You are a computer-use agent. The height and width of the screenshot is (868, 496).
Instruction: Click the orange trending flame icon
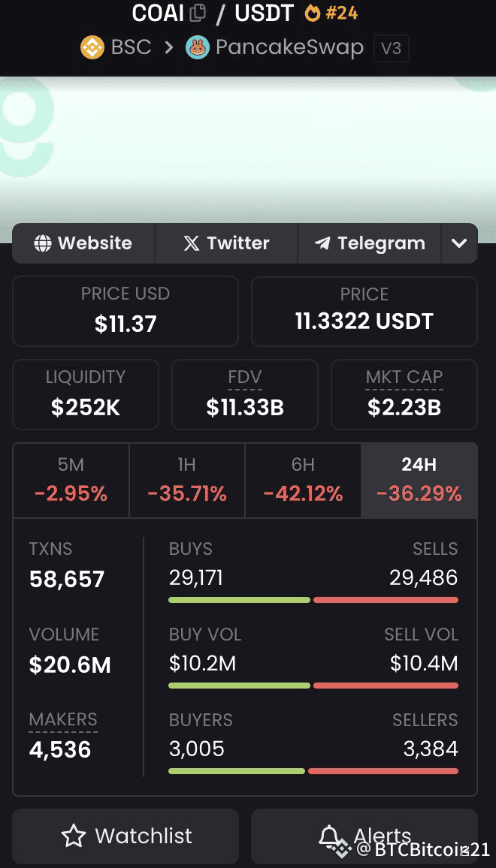coord(313,13)
